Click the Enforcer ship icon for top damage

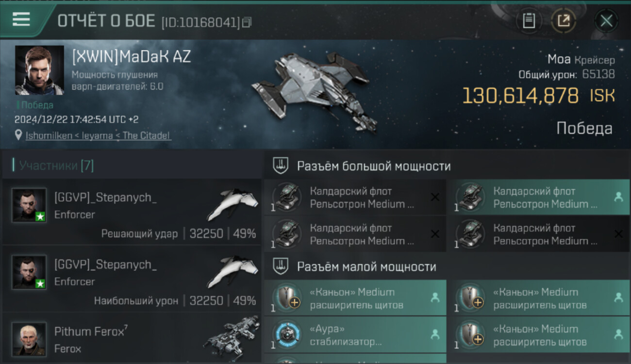(x=232, y=273)
